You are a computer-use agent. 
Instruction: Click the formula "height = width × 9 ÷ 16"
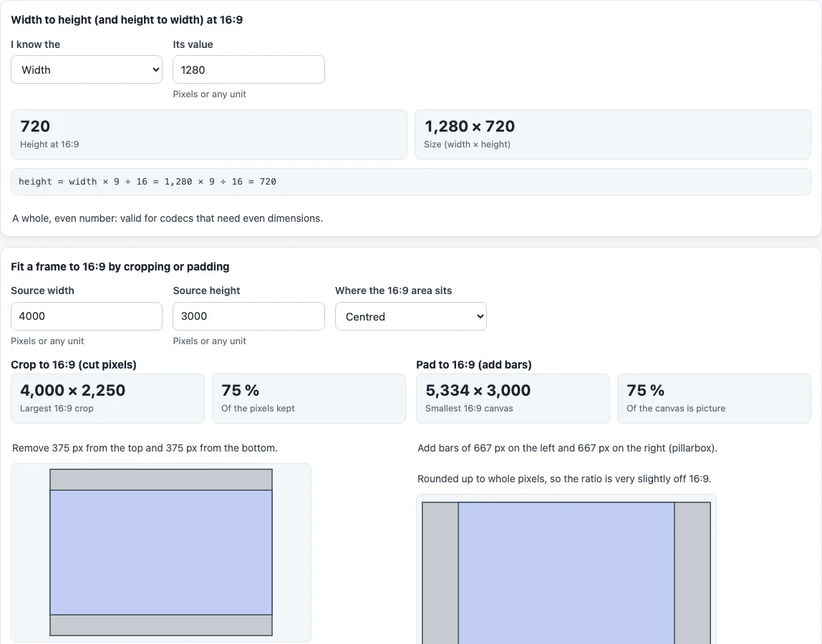[148, 182]
